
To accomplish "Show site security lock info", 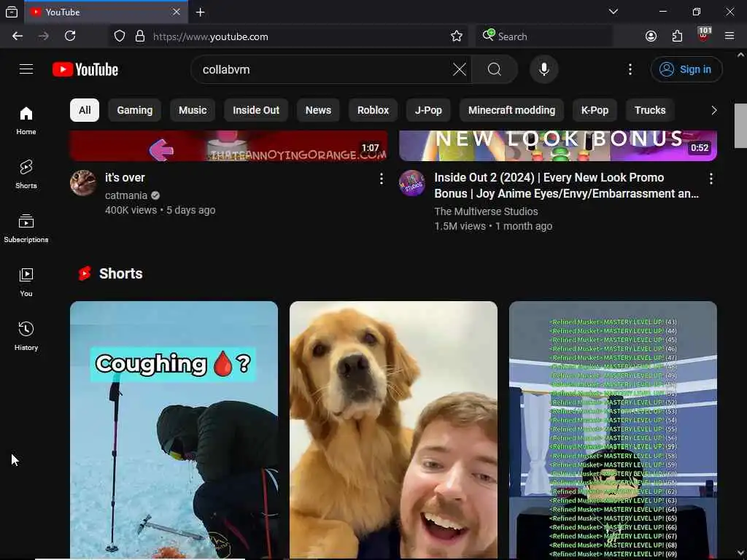I will (139, 36).
